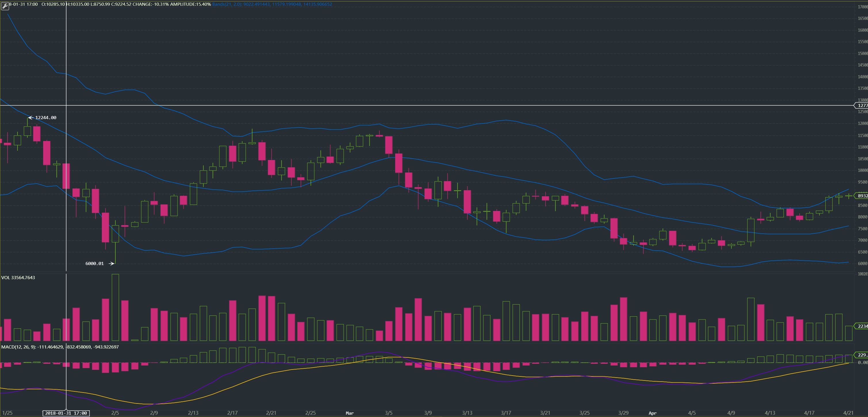Select the 4/17 date on time axis

(x=809, y=413)
